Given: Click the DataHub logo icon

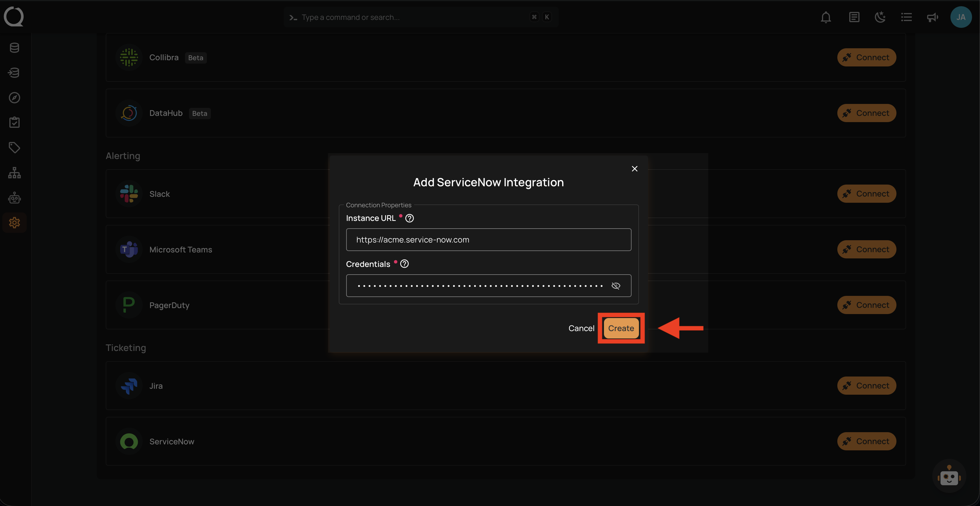Looking at the screenshot, I should 129,113.
